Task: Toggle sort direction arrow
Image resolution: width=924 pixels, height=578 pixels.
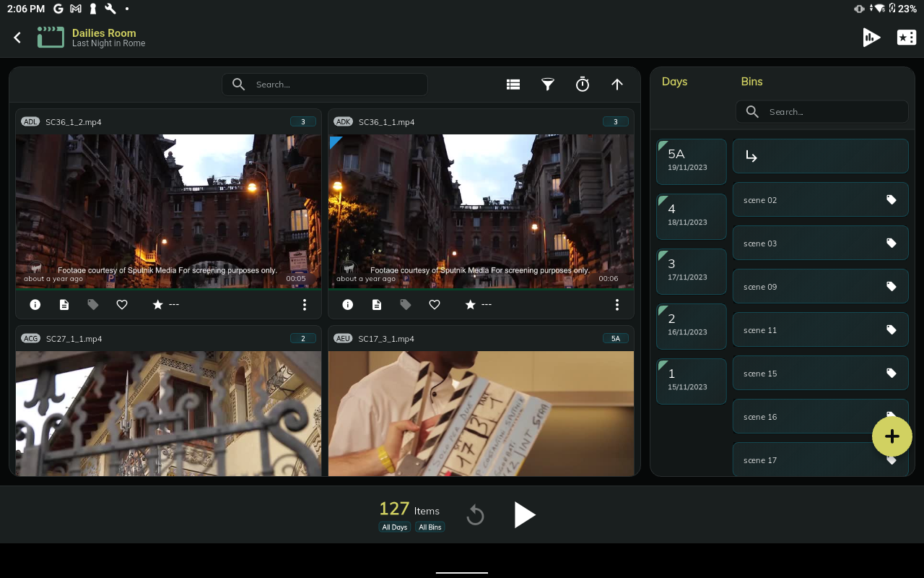Action: 617,85
